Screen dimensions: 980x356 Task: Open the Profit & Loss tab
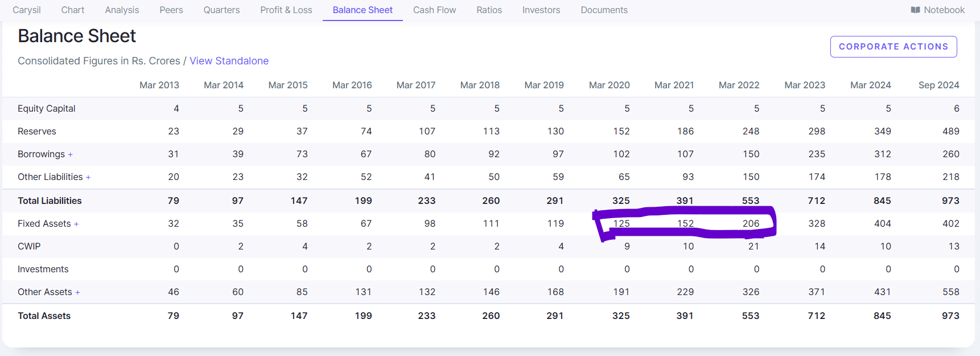click(x=286, y=10)
